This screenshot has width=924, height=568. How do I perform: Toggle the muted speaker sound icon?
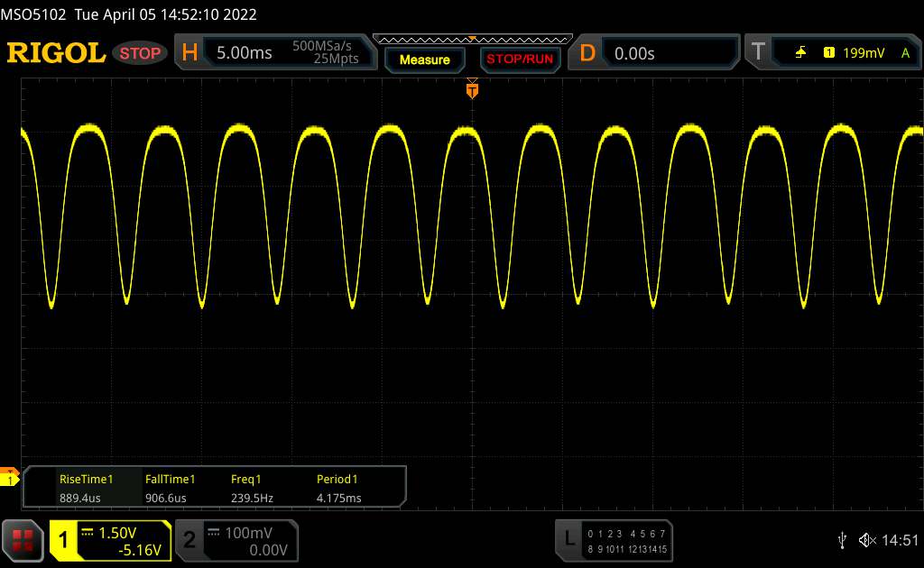pyautogui.click(x=867, y=540)
